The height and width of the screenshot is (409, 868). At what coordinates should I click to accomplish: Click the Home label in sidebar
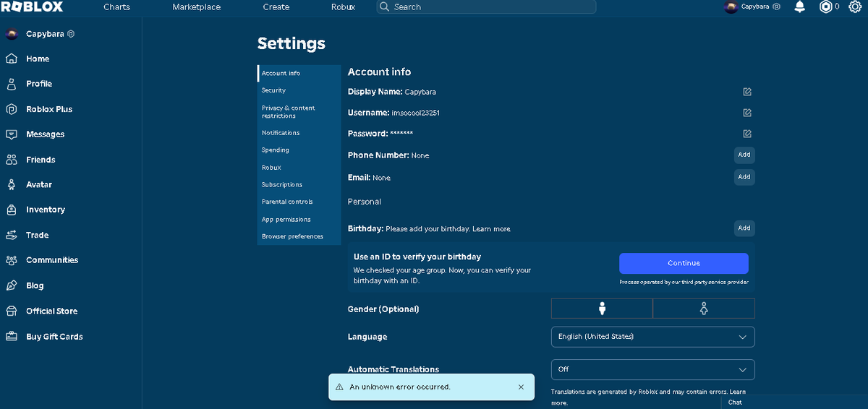point(38,59)
